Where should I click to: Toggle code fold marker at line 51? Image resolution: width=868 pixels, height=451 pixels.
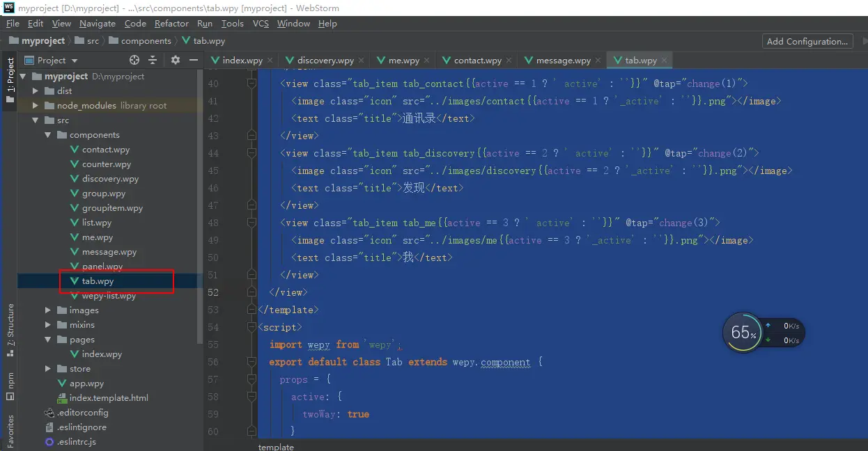(x=252, y=275)
